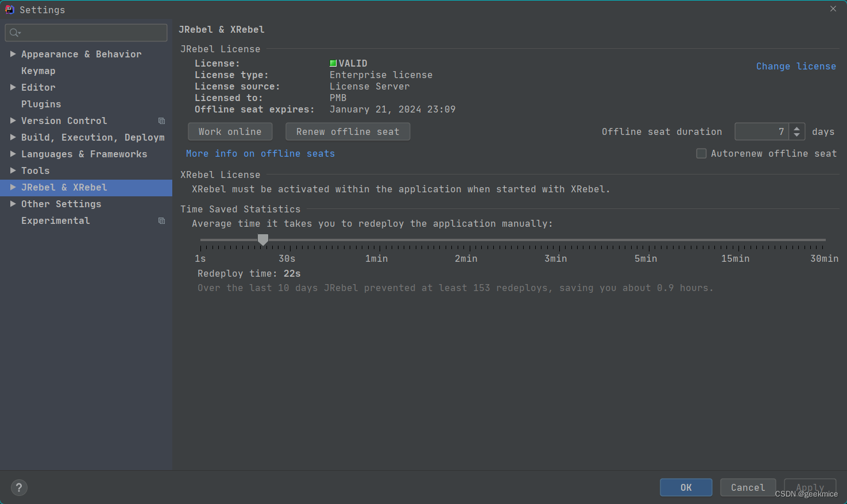Confirm settings with OK button
The height and width of the screenshot is (504, 847).
686,487
